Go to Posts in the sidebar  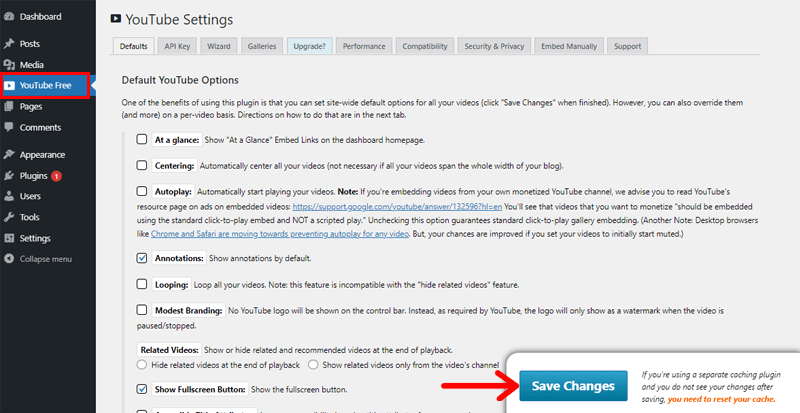pos(30,44)
